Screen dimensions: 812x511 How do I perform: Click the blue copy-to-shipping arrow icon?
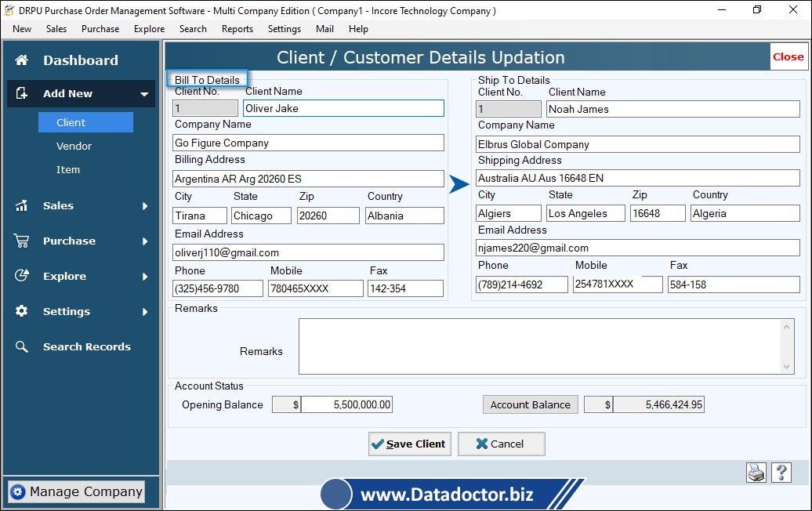459,185
